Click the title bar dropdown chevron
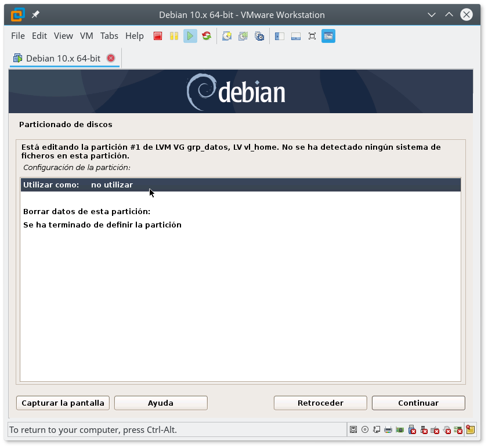The width and height of the screenshot is (488, 448). (x=431, y=15)
